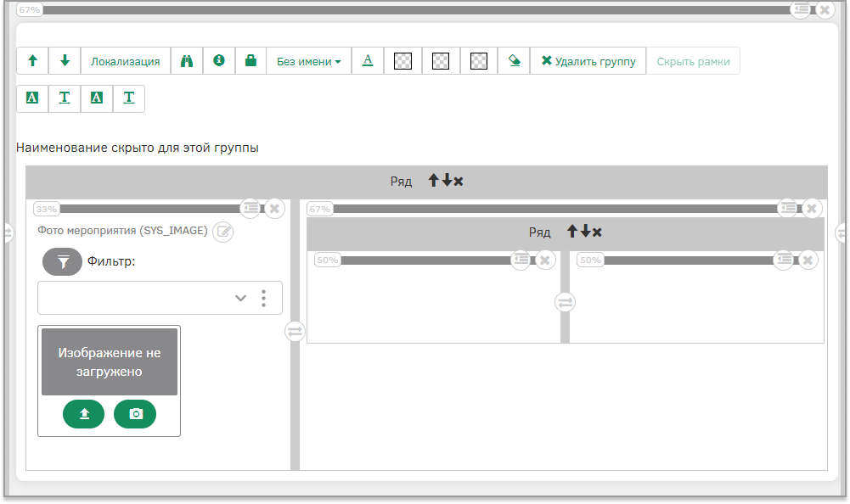
Task: Click the left 50% percentage badge
Action: (328, 260)
